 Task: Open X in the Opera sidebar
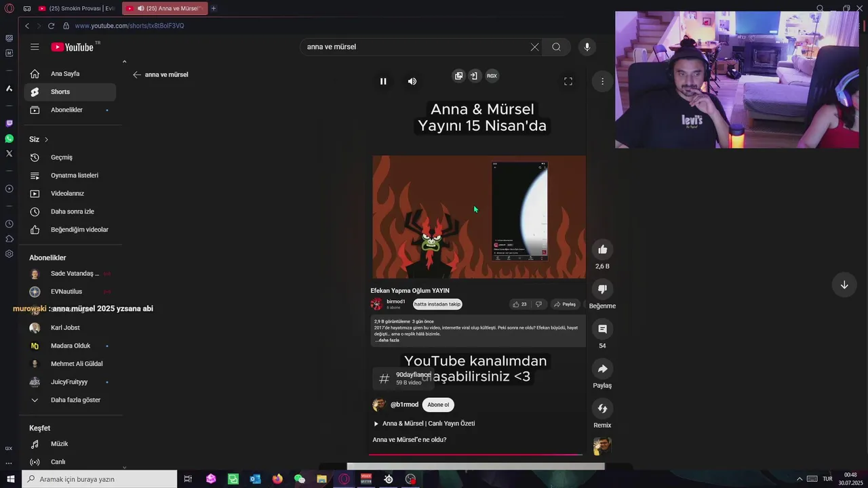click(9, 153)
